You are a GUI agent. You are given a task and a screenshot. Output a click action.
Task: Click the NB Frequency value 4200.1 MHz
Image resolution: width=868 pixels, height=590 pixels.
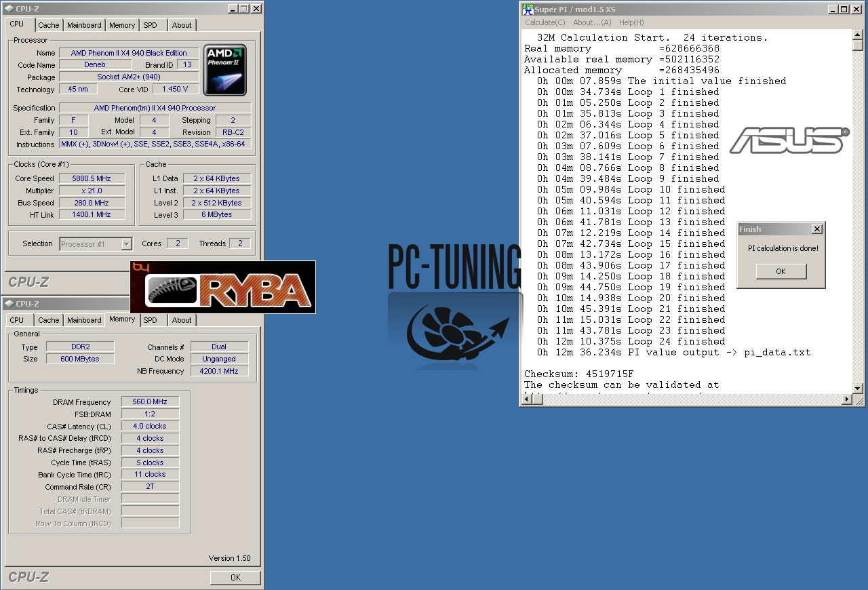(x=219, y=371)
